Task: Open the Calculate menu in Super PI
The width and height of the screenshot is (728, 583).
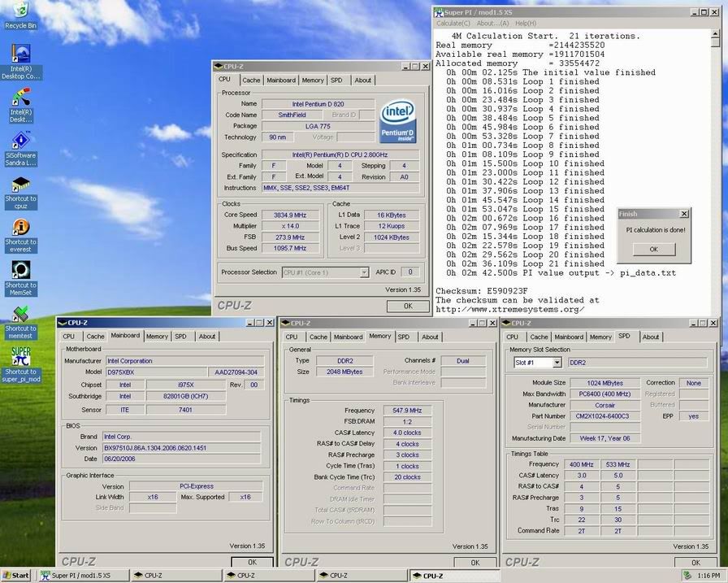Action: (x=453, y=24)
